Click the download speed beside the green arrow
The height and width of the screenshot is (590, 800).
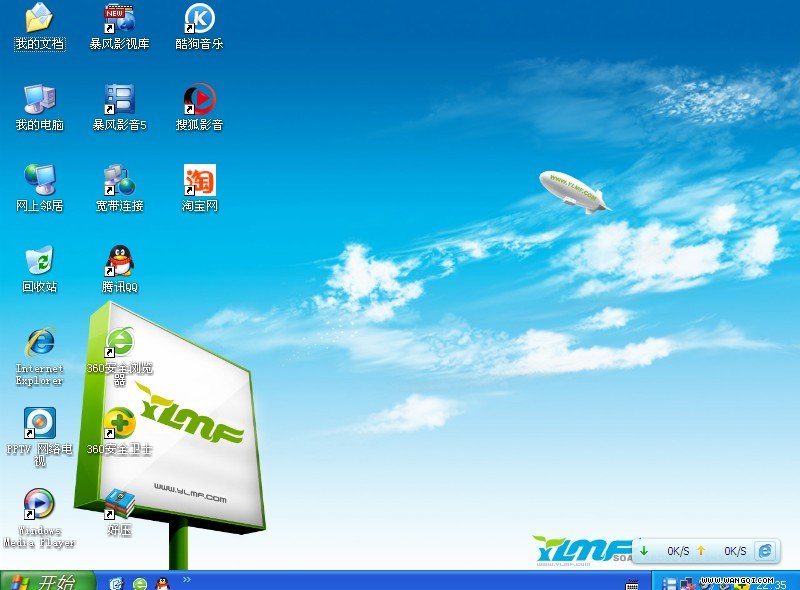pyautogui.click(x=678, y=551)
